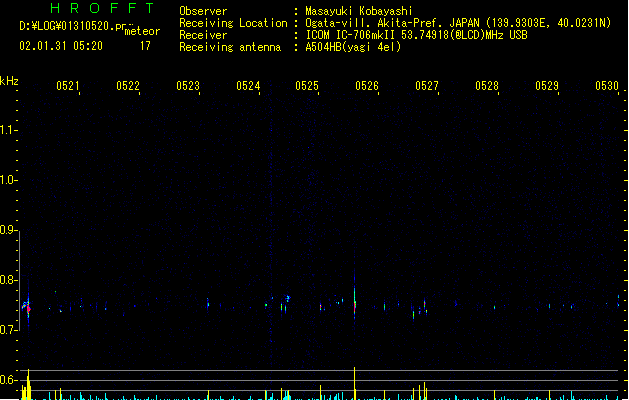Select observer name Masayuki Kobayashi

click(x=359, y=11)
